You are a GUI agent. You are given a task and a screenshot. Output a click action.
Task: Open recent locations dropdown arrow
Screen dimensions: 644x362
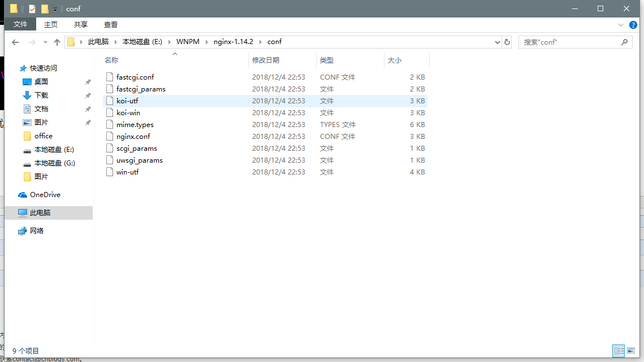pyautogui.click(x=45, y=42)
